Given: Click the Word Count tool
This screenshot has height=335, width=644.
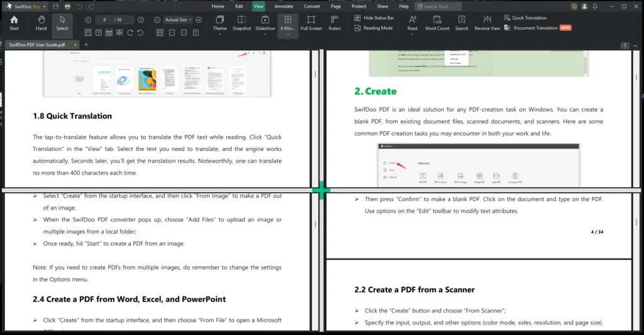Looking at the screenshot, I should click(437, 23).
